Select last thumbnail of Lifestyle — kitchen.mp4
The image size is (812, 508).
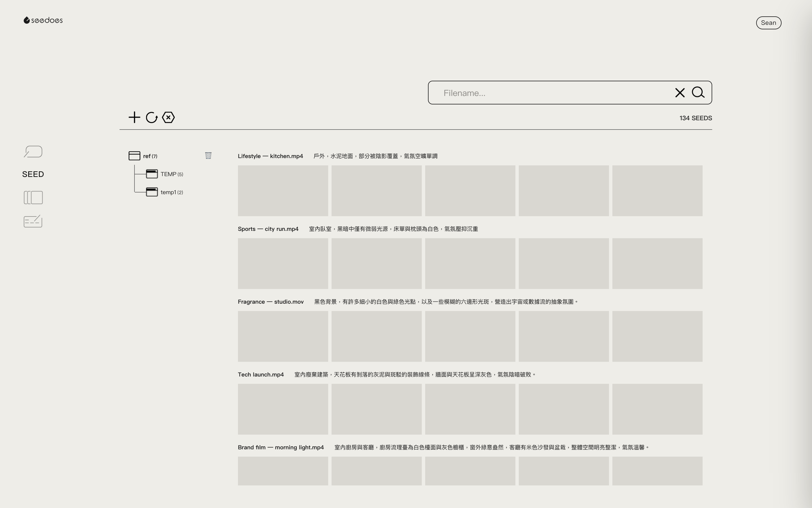(657, 191)
